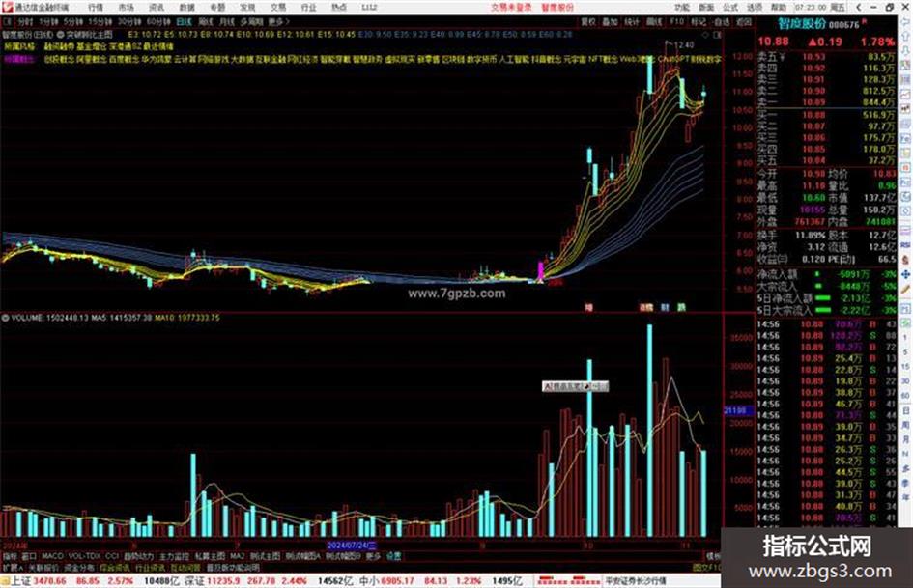The width and height of the screenshot is (913, 588).
Task: Click the panel toggle icon at chart top right
Action: click(x=717, y=35)
